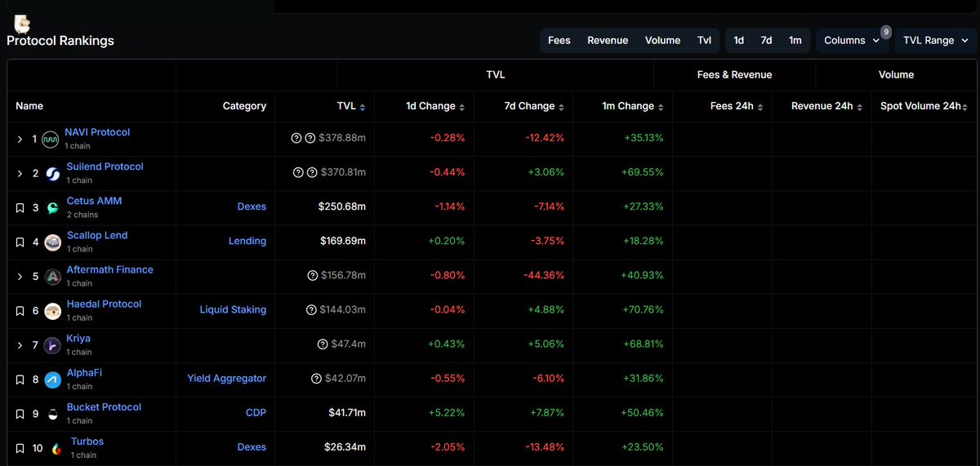Viewport: 980px width, 466px height.
Task: Open the CDP category link
Action: tap(256, 412)
